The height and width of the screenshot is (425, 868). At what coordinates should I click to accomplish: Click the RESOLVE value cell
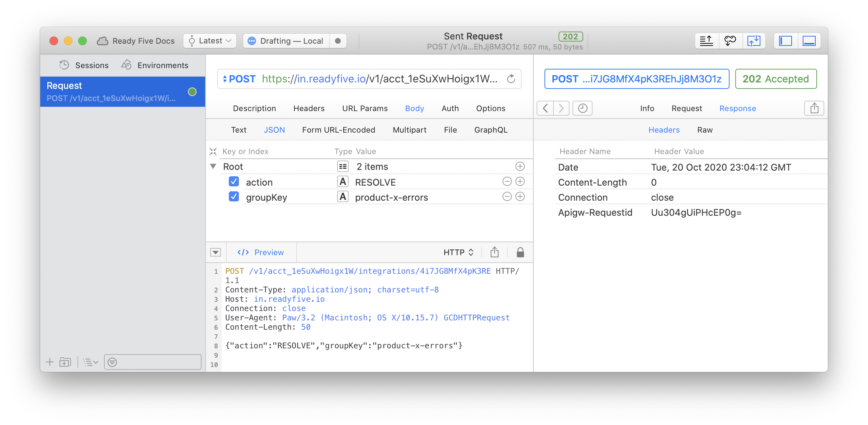coord(375,182)
